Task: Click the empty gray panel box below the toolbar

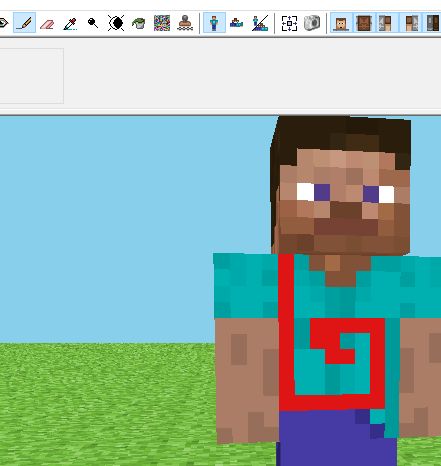Action: (x=32, y=76)
